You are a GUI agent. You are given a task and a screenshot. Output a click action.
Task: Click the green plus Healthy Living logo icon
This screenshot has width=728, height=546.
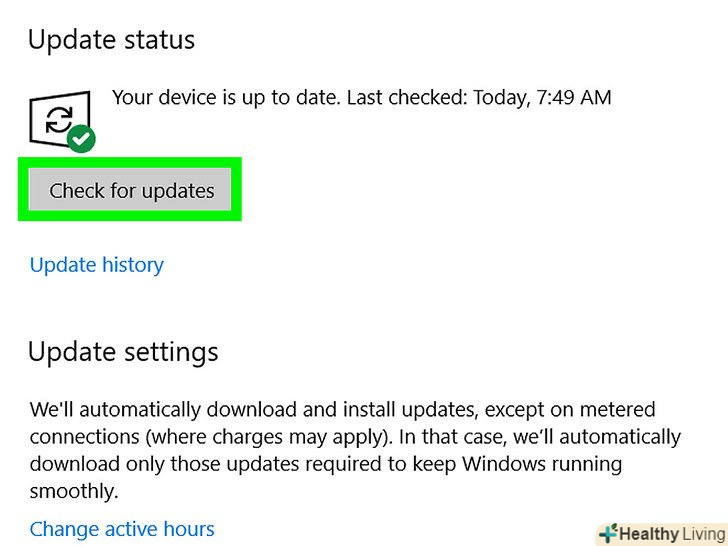607,534
